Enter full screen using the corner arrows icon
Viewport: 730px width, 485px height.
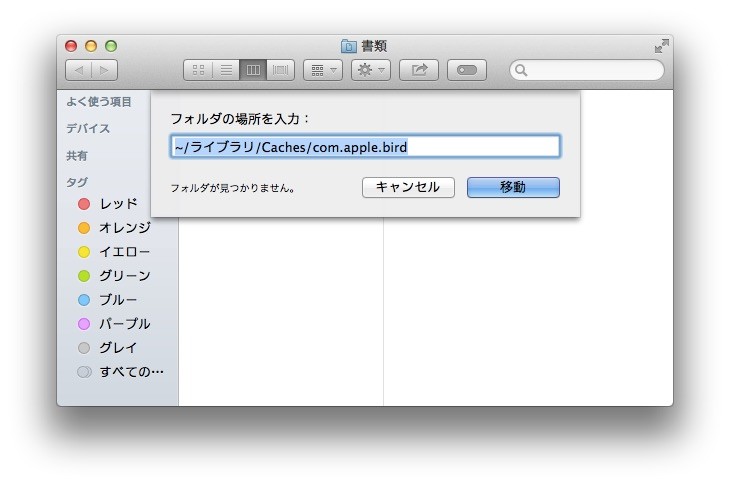(661, 46)
